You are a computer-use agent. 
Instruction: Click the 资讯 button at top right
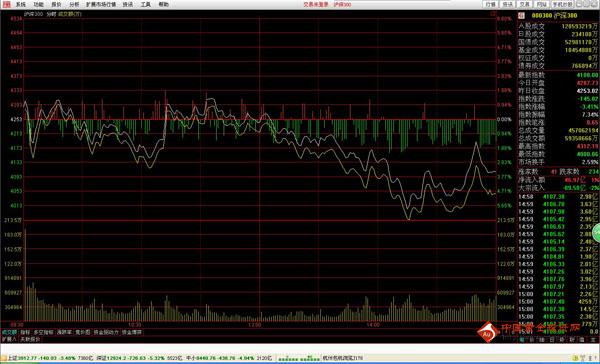click(x=507, y=4)
